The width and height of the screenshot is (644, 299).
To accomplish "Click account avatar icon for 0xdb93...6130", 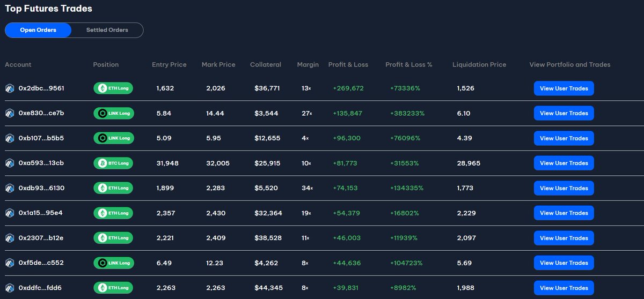I will (x=10, y=188).
